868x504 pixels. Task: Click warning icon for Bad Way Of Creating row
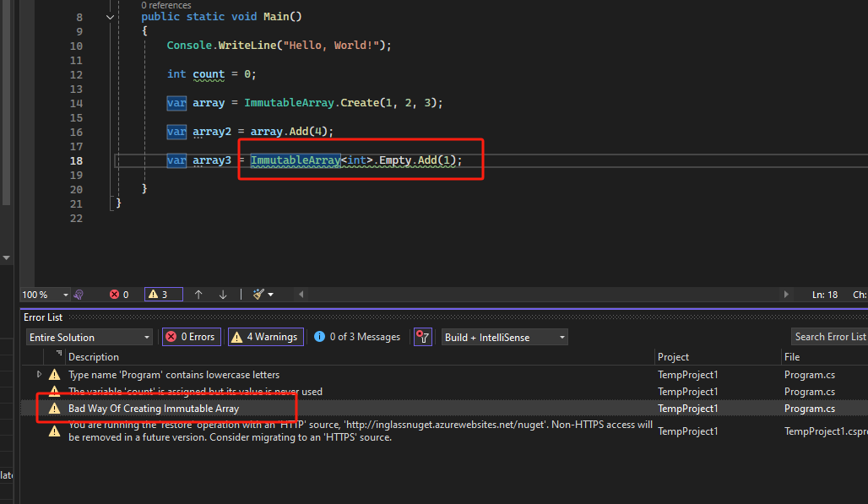[54, 409]
